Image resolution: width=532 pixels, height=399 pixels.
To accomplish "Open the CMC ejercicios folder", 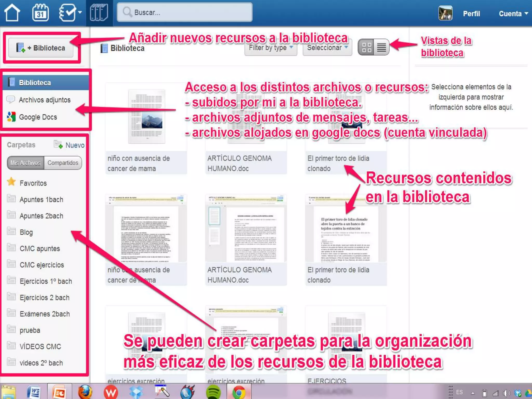I will click(42, 265).
